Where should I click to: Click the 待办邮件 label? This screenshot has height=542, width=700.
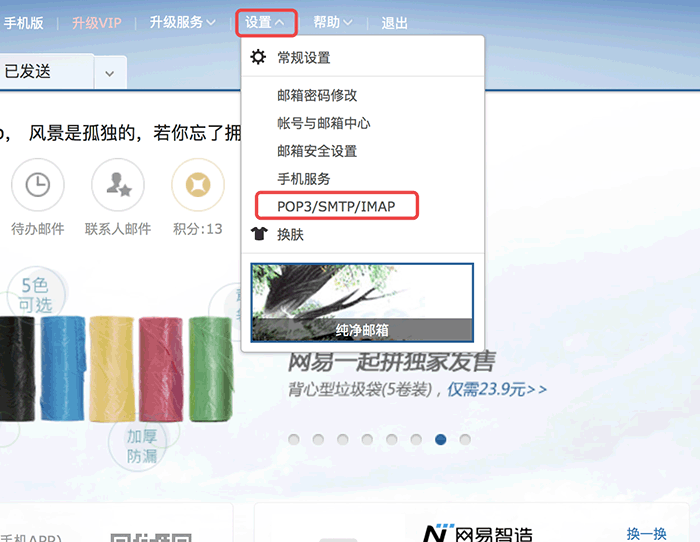tap(38, 229)
